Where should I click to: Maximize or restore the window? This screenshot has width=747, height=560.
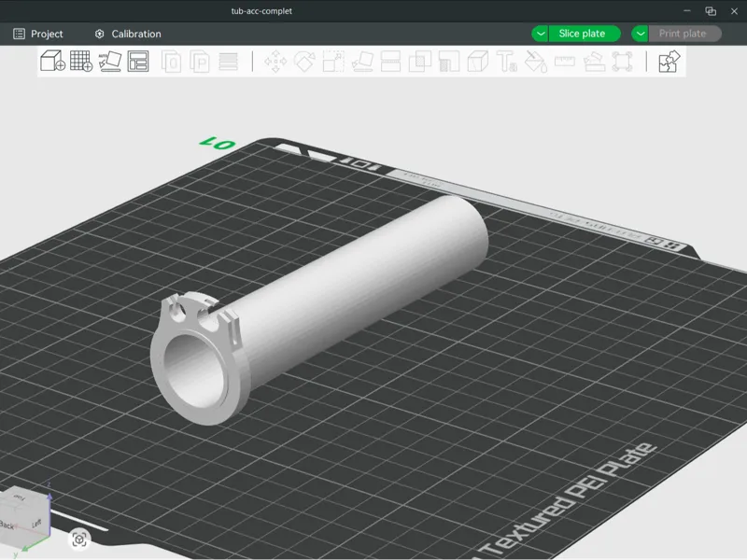click(711, 11)
